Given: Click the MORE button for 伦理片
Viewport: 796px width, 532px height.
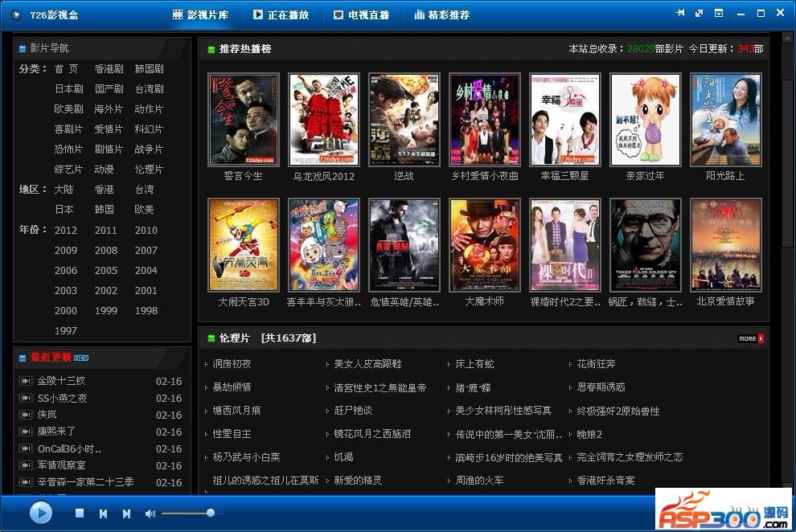Looking at the screenshot, I should coord(751,338).
